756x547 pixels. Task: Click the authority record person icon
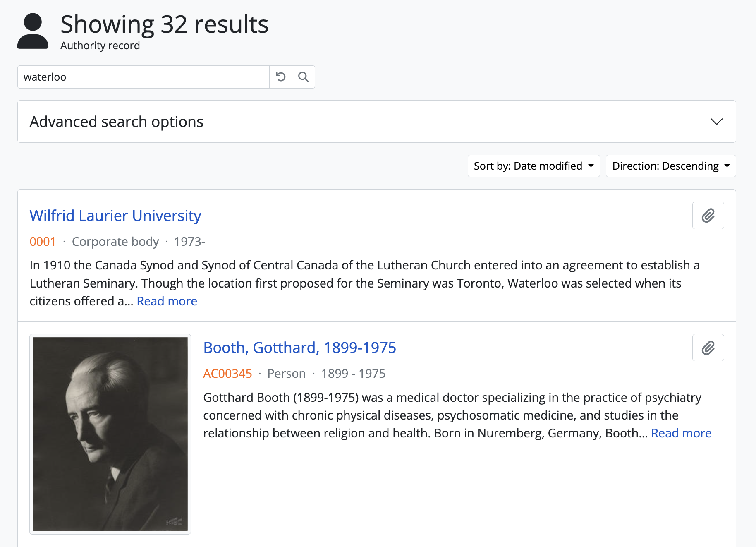[x=33, y=31]
